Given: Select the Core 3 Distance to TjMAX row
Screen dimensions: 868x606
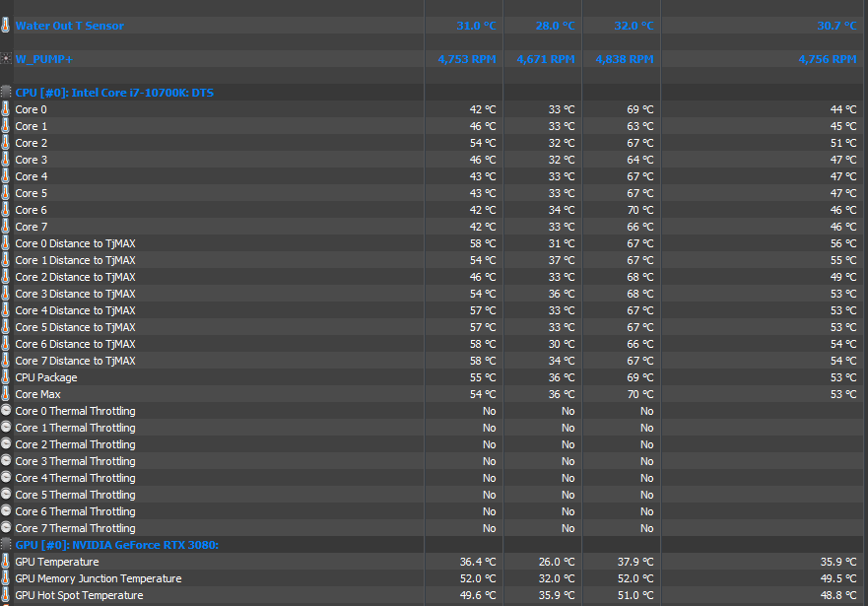Looking at the screenshot, I should pyautogui.click(x=75, y=294).
